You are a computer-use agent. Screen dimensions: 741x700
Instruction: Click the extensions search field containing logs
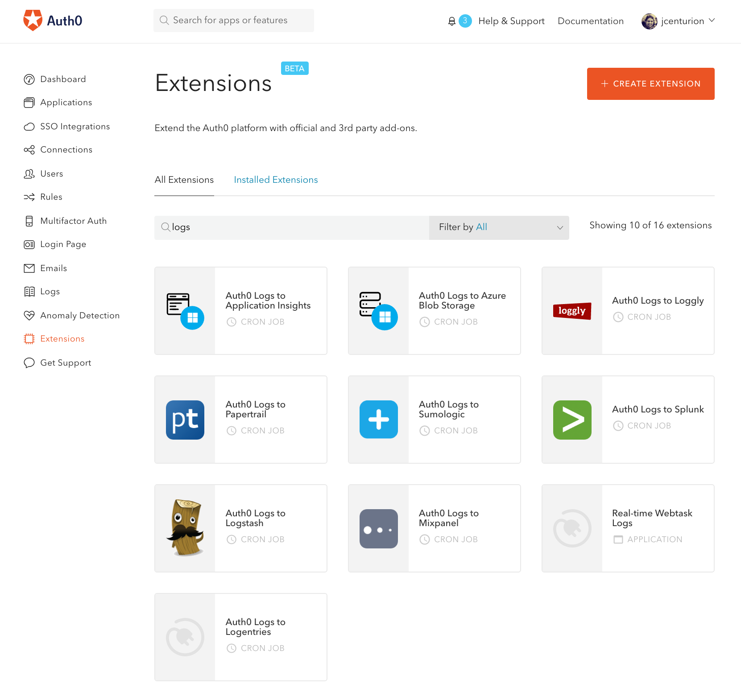[292, 227]
